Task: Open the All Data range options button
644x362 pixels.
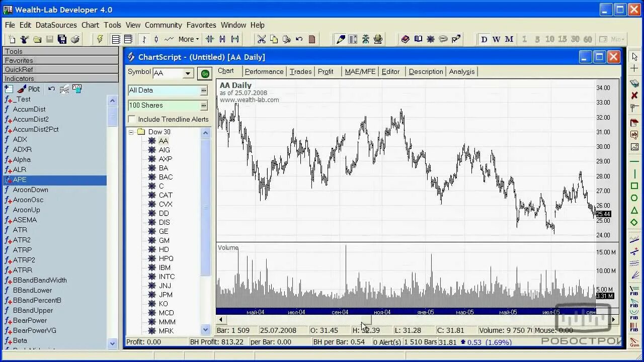Action: [203, 90]
